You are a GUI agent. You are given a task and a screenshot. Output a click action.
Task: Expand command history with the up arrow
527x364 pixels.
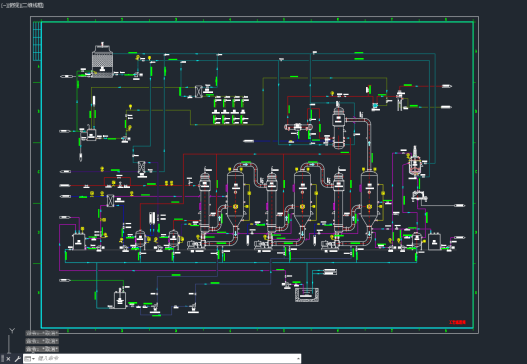(298, 359)
